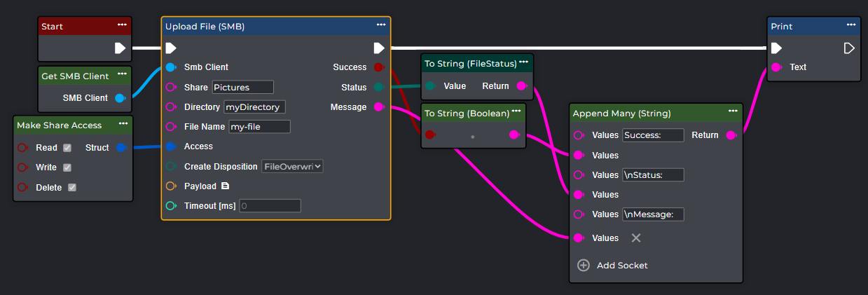Image resolution: width=868 pixels, height=295 pixels.
Task: Click the SMB Client output socket
Action: [119, 98]
